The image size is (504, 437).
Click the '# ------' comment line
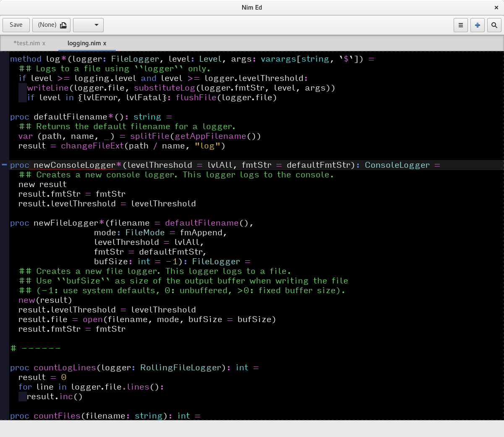tap(35, 349)
